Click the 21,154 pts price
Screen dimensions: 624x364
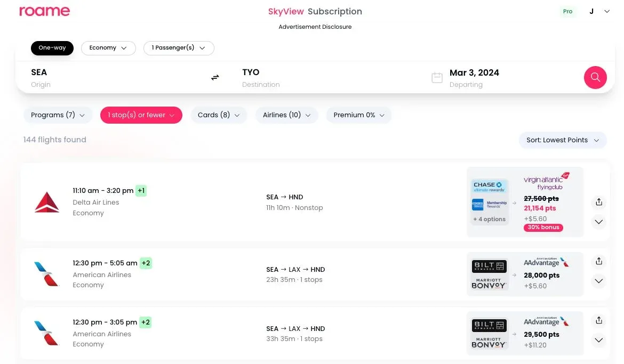pos(540,208)
